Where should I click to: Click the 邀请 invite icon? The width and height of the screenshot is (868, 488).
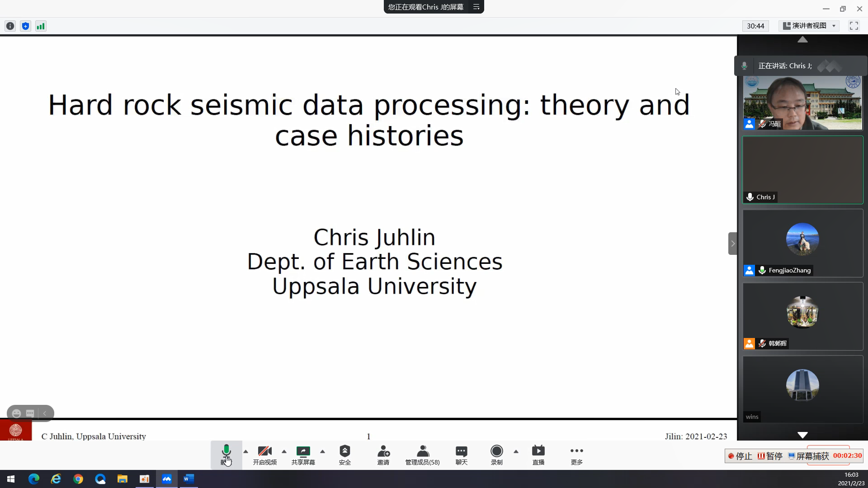click(x=383, y=455)
